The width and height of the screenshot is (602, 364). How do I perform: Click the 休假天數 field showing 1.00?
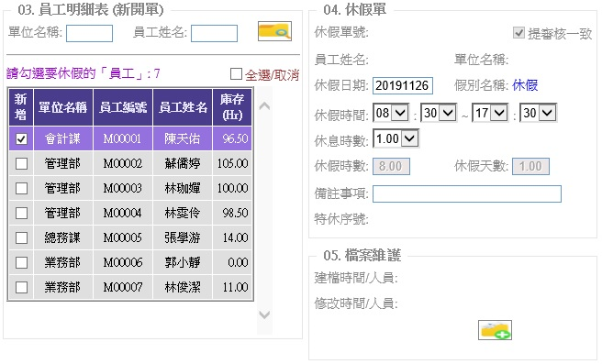(530, 167)
